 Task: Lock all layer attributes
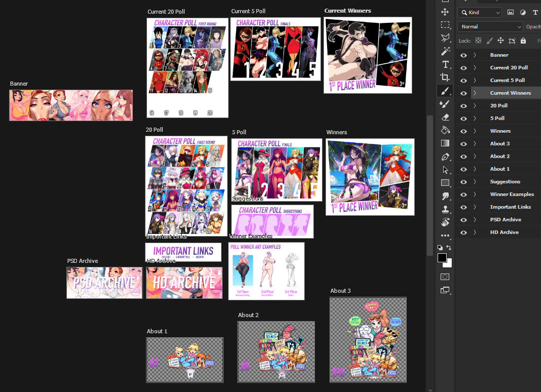click(523, 41)
